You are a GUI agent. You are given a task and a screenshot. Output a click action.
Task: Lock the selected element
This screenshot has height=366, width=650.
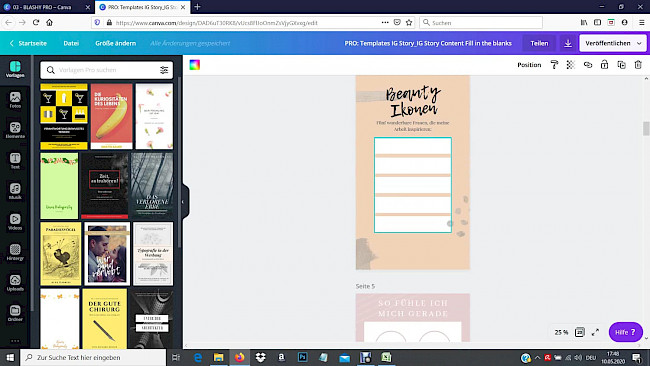tap(604, 65)
